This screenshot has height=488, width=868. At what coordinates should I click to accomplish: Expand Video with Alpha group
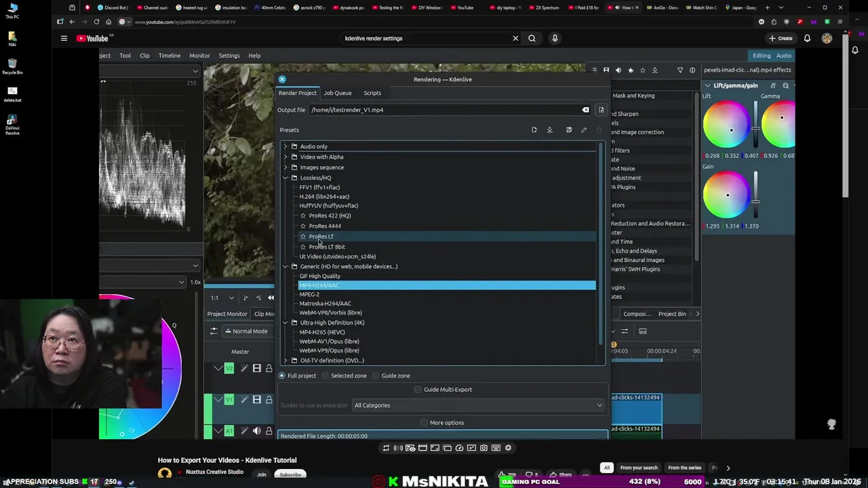[285, 157]
